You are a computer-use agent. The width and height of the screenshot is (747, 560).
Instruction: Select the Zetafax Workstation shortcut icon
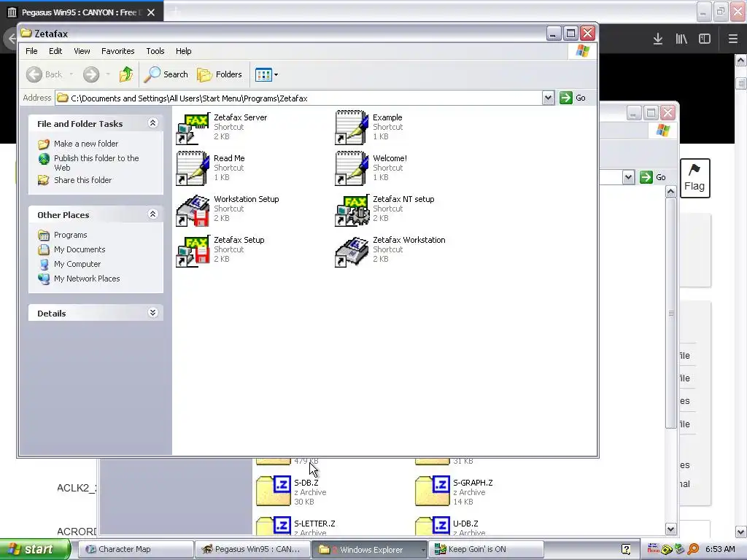[352, 252]
